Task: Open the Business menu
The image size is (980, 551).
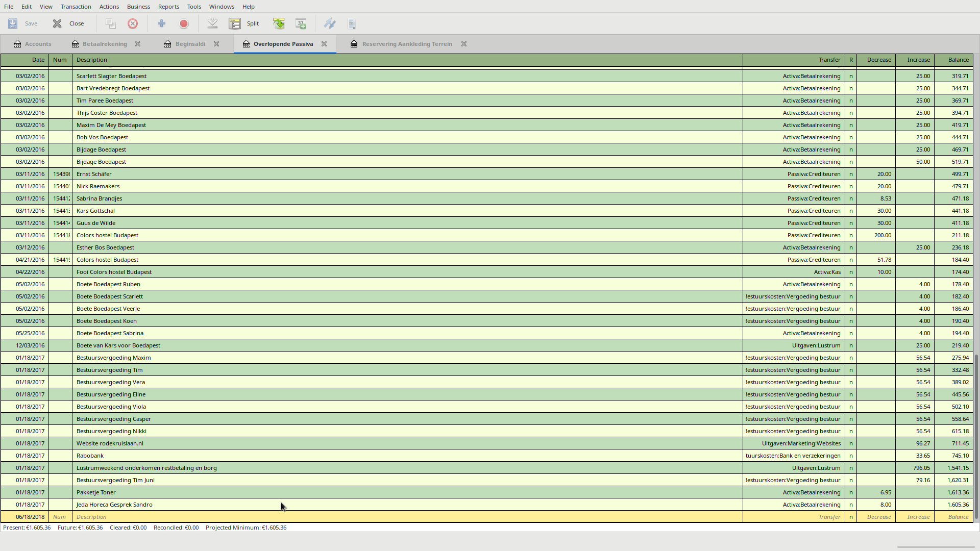Action: [138, 7]
